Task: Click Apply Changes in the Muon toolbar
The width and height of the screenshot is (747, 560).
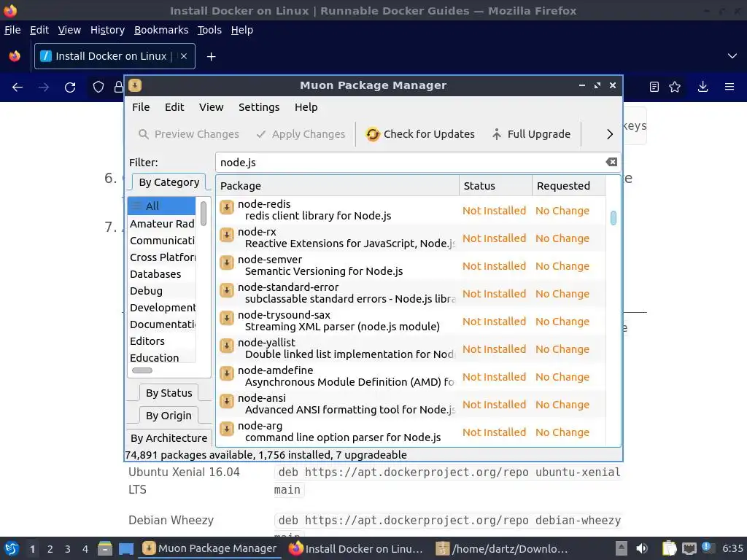Action: click(301, 134)
